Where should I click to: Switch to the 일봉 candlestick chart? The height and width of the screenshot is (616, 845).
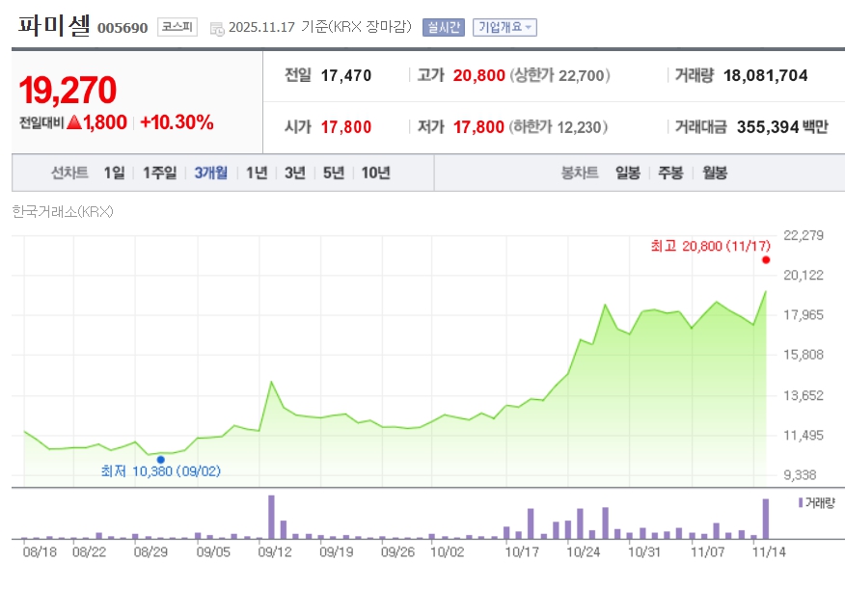click(x=627, y=173)
